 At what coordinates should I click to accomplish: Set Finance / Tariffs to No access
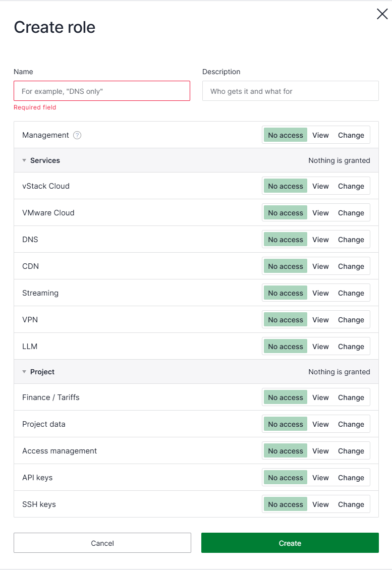point(286,397)
